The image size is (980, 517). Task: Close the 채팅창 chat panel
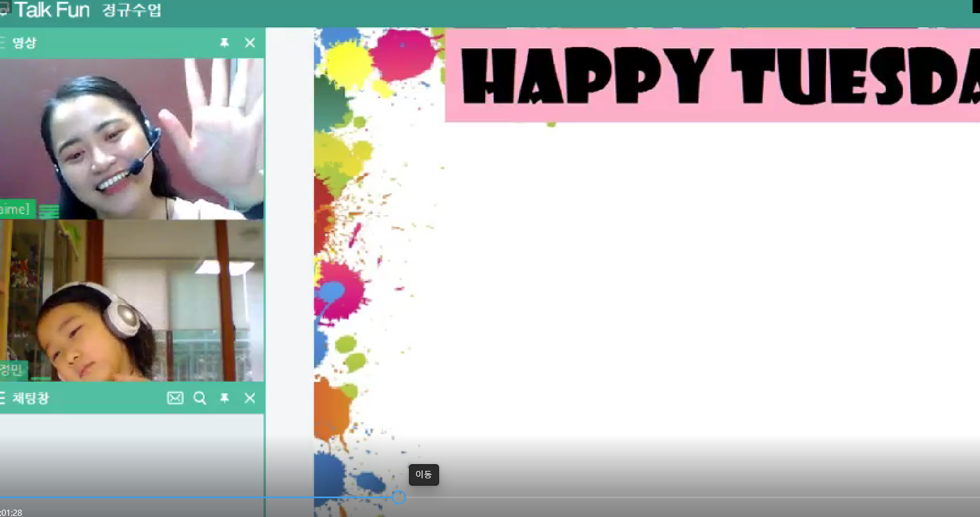[250, 398]
